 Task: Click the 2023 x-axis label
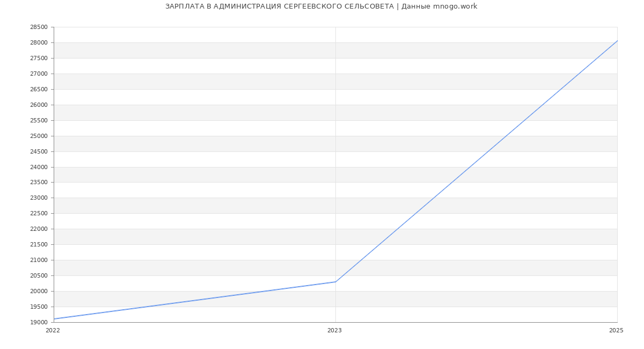(334, 330)
